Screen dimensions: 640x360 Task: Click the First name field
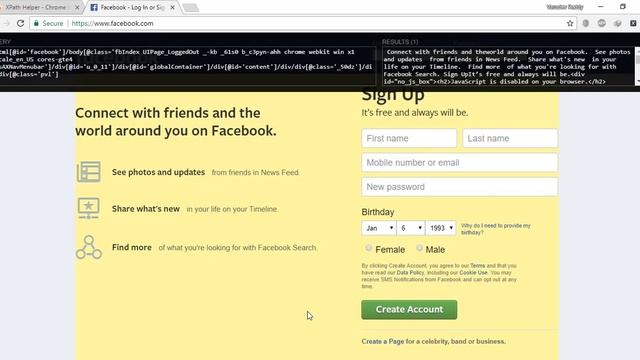coord(409,138)
